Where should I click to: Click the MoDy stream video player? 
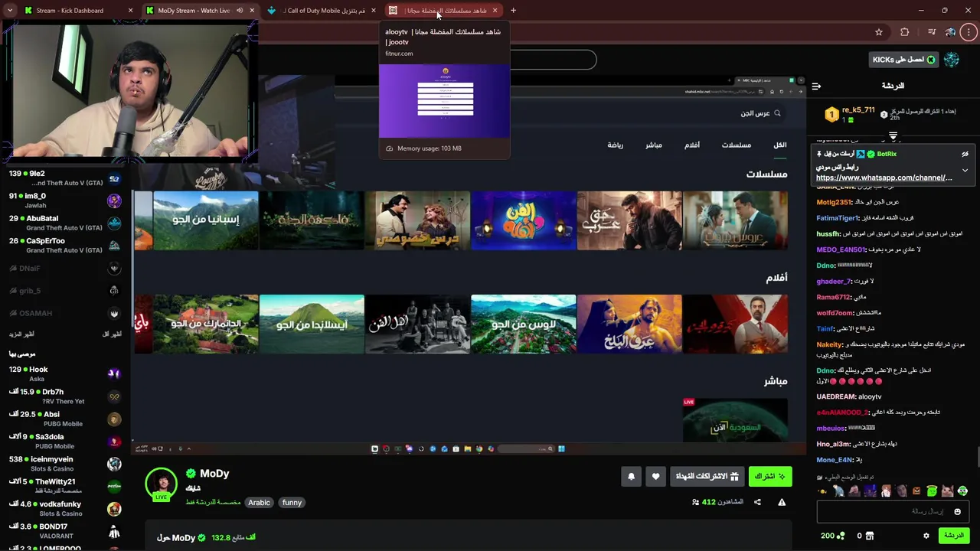click(469, 264)
